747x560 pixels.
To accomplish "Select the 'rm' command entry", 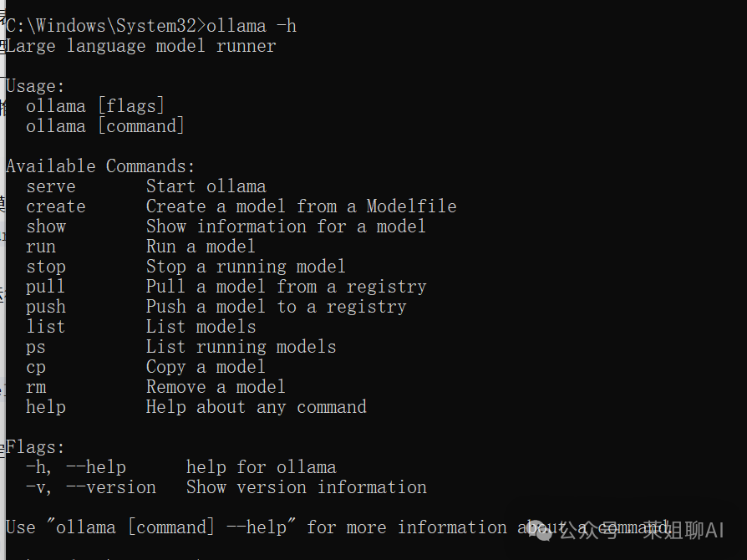I will click(x=36, y=387).
